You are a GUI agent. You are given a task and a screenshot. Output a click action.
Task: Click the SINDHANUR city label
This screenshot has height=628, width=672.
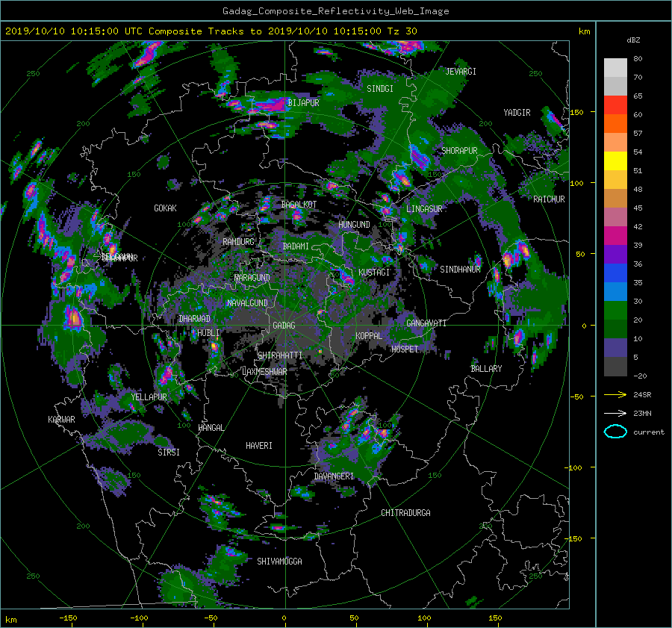(460, 270)
